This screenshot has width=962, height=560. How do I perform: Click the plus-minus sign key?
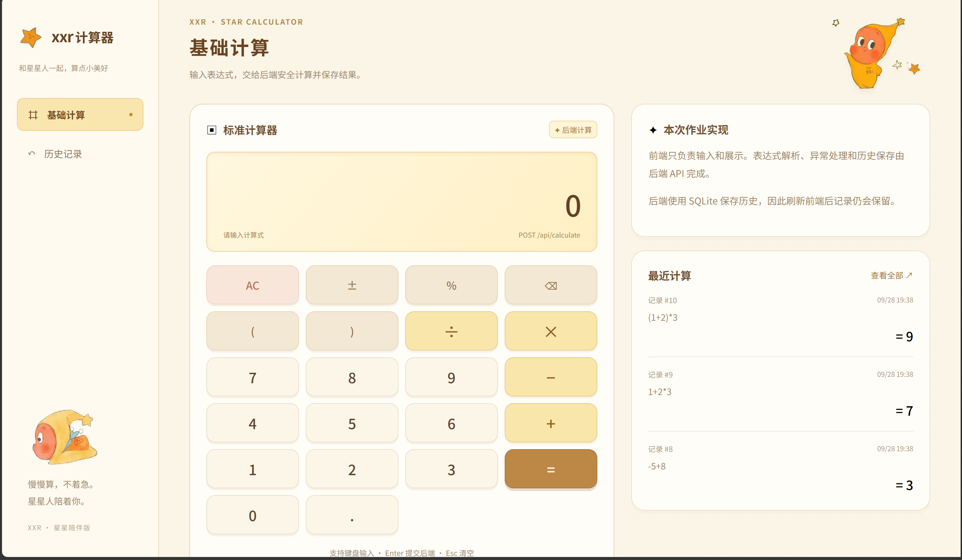pyautogui.click(x=352, y=285)
